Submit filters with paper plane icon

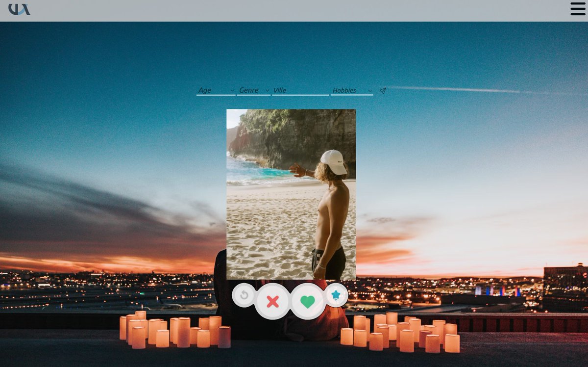point(383,91)
